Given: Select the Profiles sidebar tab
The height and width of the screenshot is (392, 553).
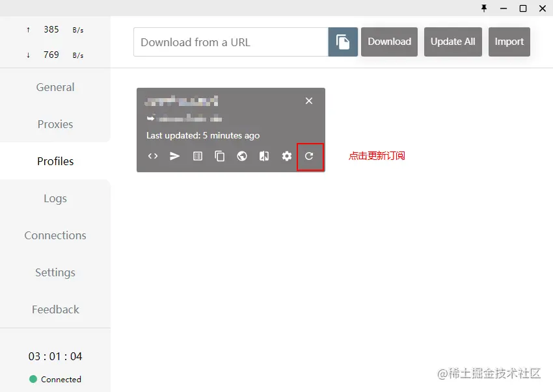Looking at the screenshot, I should point(55,161).
